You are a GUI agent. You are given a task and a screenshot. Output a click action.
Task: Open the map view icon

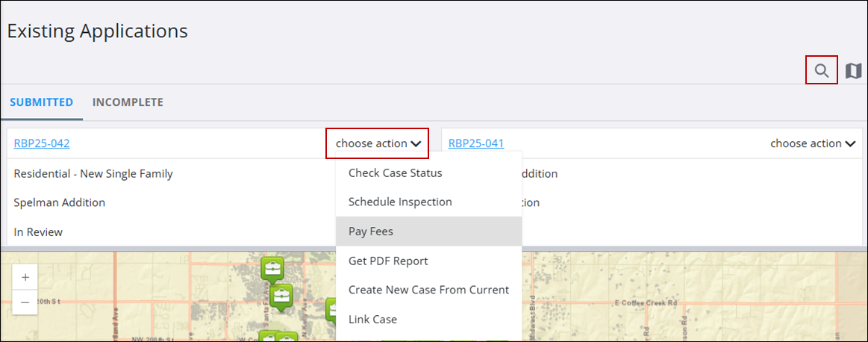coord(854,71)
